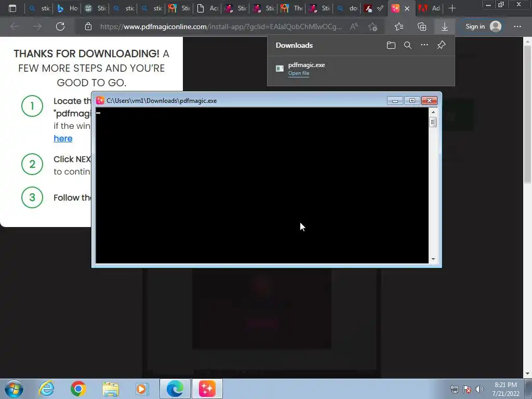Switch to the 'The' tab
The height and width of the screenshot is (399, 532).
click(291, 8)
